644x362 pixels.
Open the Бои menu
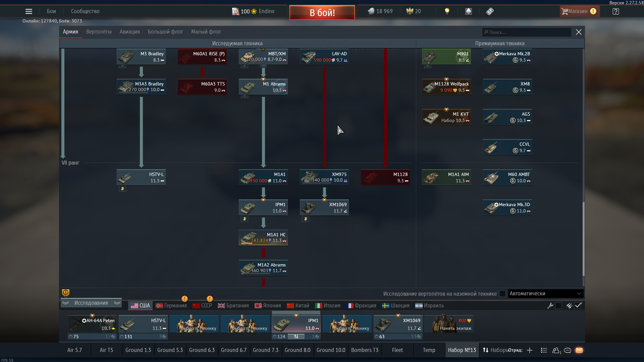pos(51,11)
